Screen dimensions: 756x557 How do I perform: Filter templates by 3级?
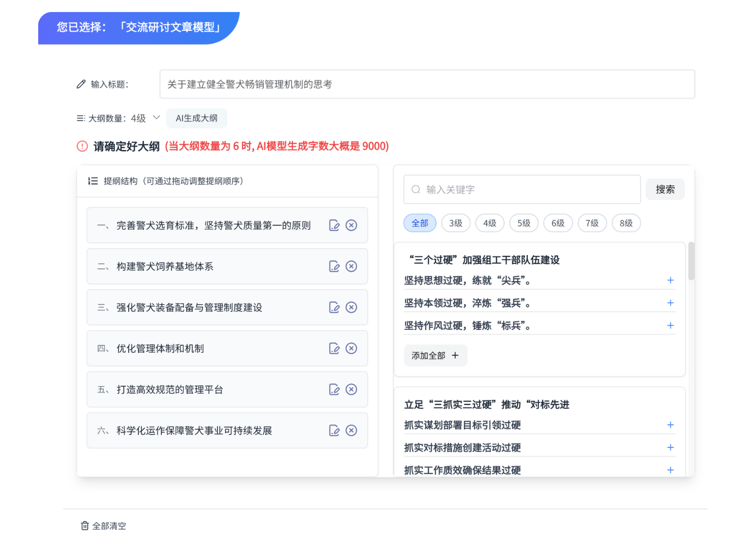click(x=455, y=224)
